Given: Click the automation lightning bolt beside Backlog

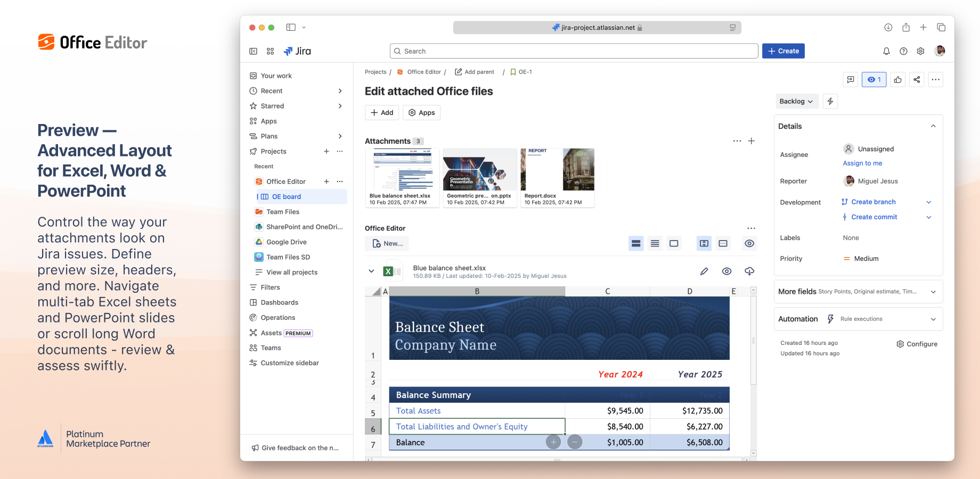Looking at the screenshot, I should [x=830, y=101].
